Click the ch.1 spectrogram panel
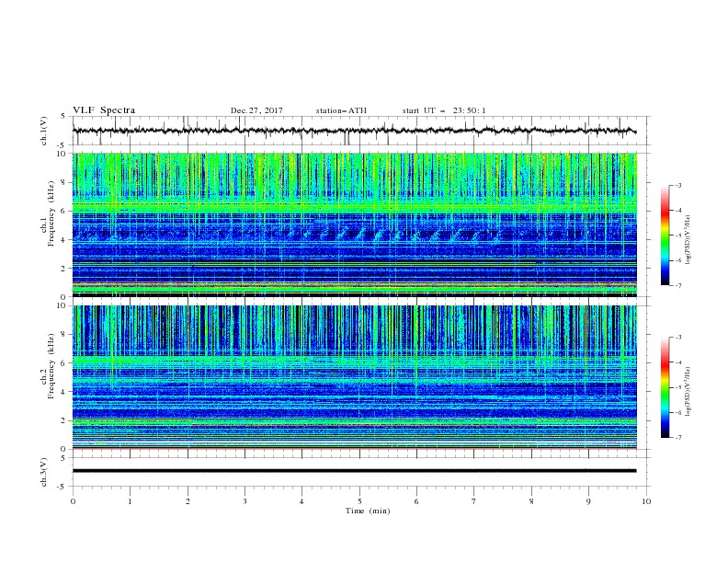Screen dimensions: 728x563 pos(354,224)
